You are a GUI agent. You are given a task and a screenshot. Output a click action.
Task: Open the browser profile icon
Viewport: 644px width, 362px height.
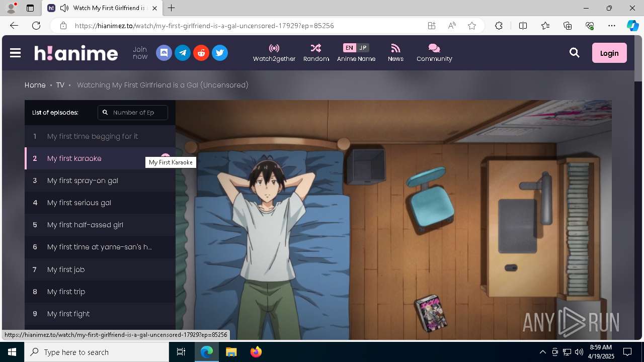(x=11, y=8)
